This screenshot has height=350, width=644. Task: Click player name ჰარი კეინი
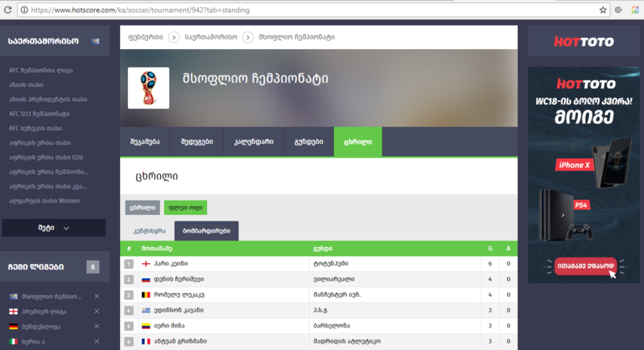tap(171, 264)
